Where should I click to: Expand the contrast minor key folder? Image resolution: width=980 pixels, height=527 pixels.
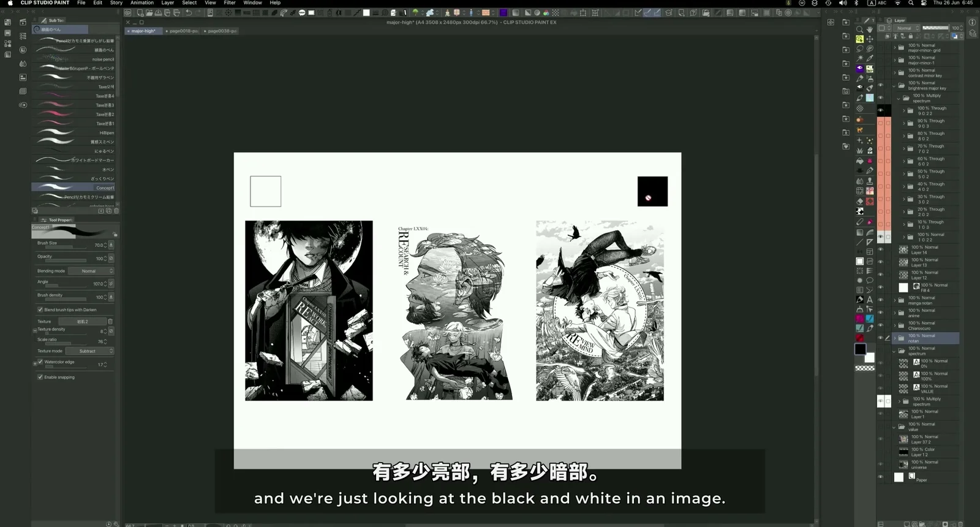tap(894, 72)
